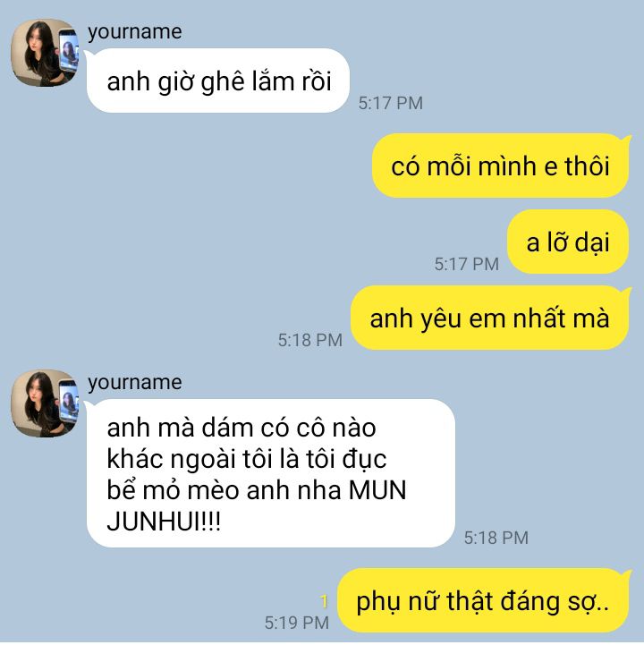Click the bubble tail of last yellow message

(x=627, y=574)
